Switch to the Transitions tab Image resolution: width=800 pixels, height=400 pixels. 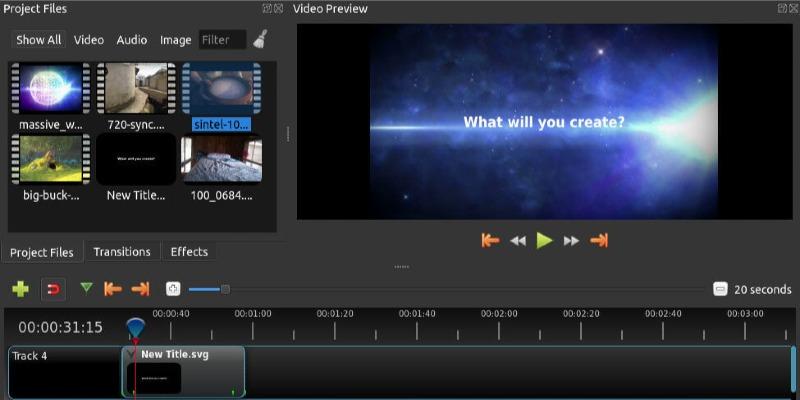click(x=122, y=252)
